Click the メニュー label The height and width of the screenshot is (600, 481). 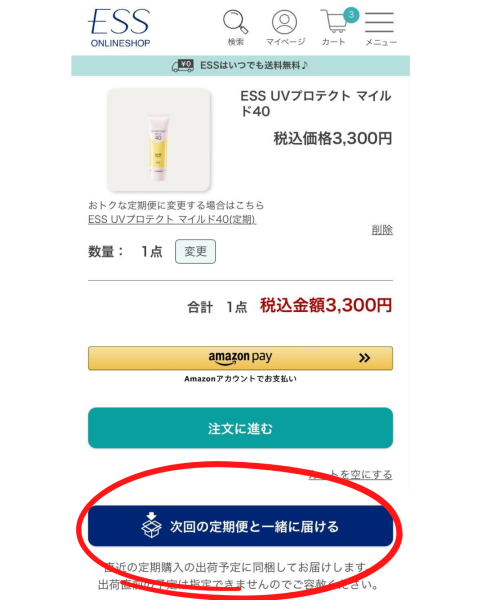click(x=381, y=42)
